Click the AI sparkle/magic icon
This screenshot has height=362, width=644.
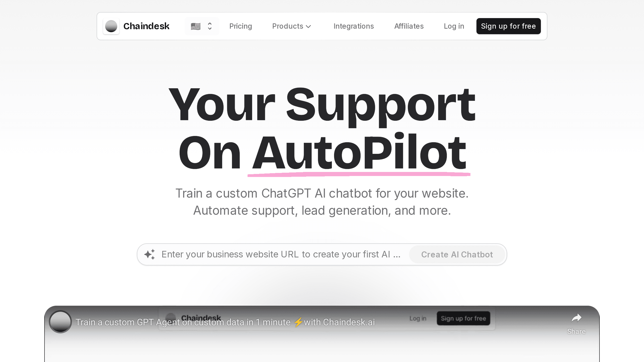coord(149,254)
